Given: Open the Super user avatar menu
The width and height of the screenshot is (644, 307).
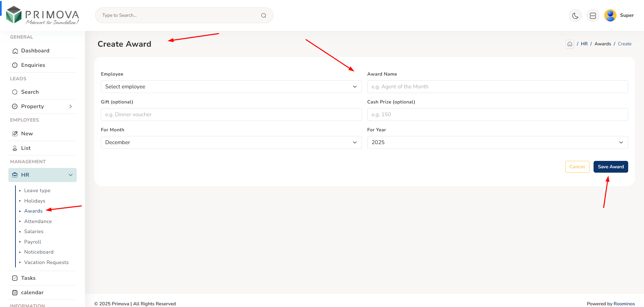Looking at the screenshot, I should click(610, 15).
